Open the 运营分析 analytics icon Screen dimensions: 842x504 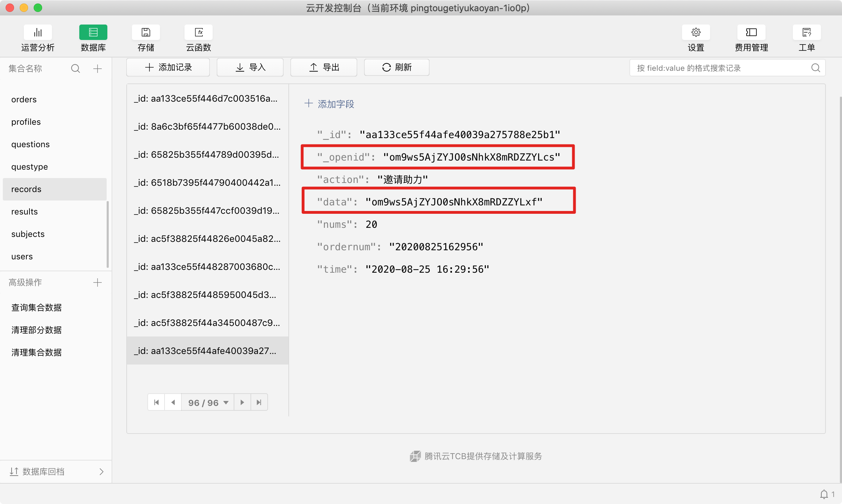click(x=38, y=33)
